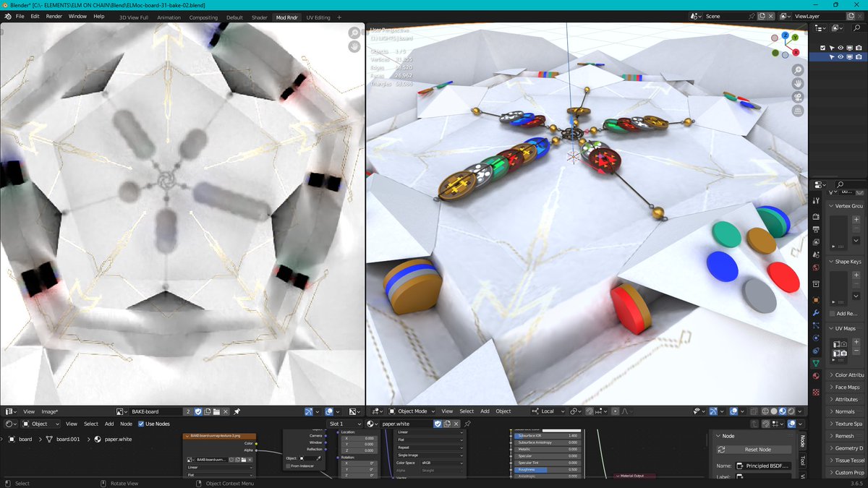Open the Render properties tab icon

pos(816,216)
